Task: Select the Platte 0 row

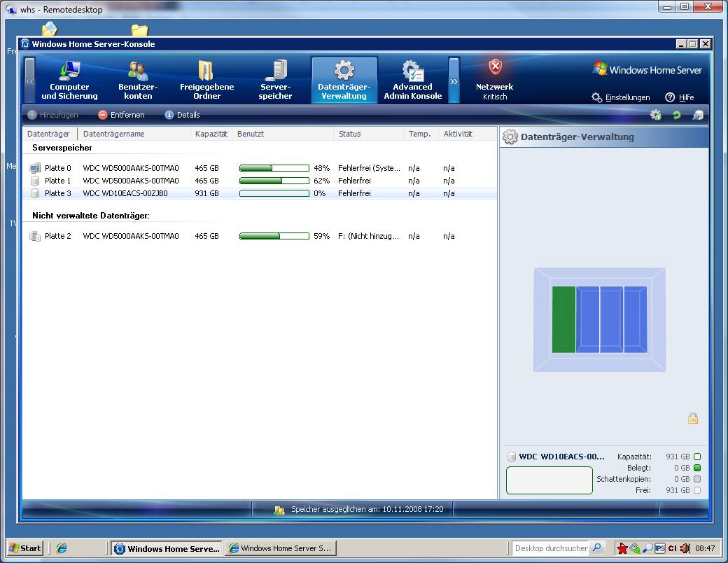Action: pos(259,168)
